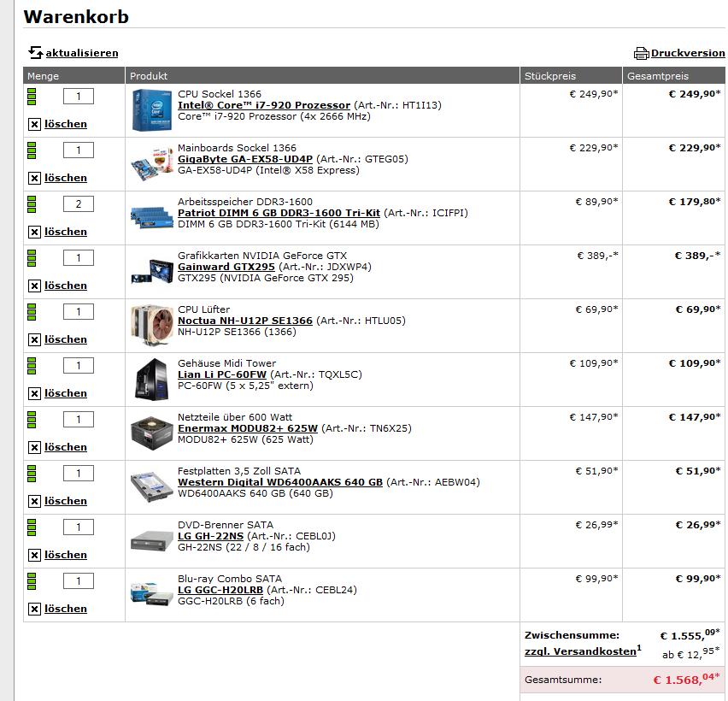728x701 pixels.
Task: Click Gesamtsumme value € 1.568,04
Action: point(687,680)
